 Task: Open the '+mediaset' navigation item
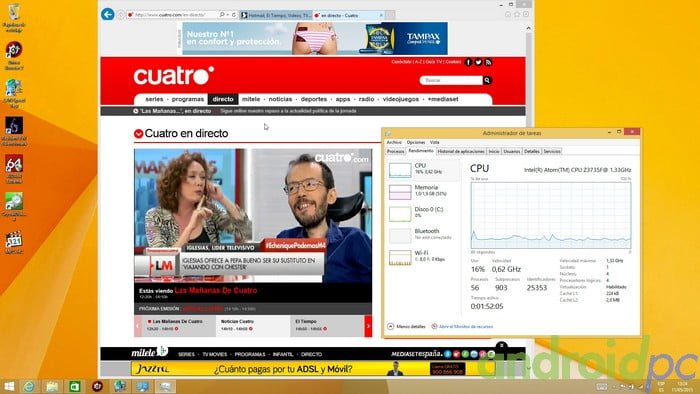443,99
